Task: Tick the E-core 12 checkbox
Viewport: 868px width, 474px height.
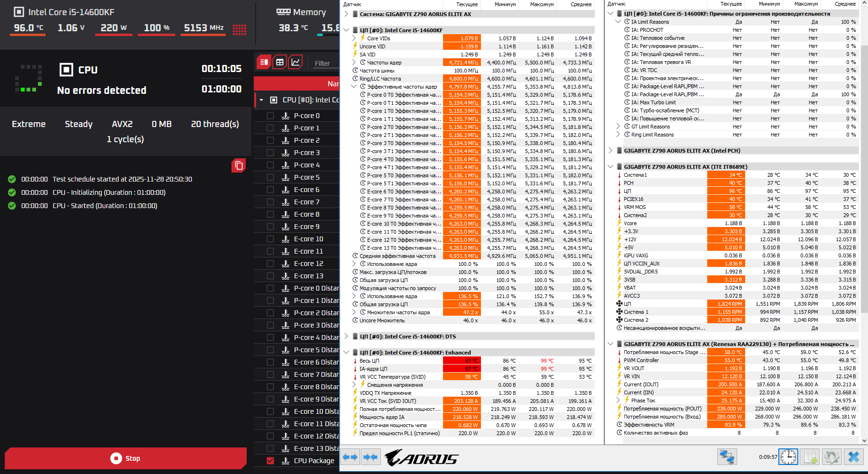Action: coord(270,264)
